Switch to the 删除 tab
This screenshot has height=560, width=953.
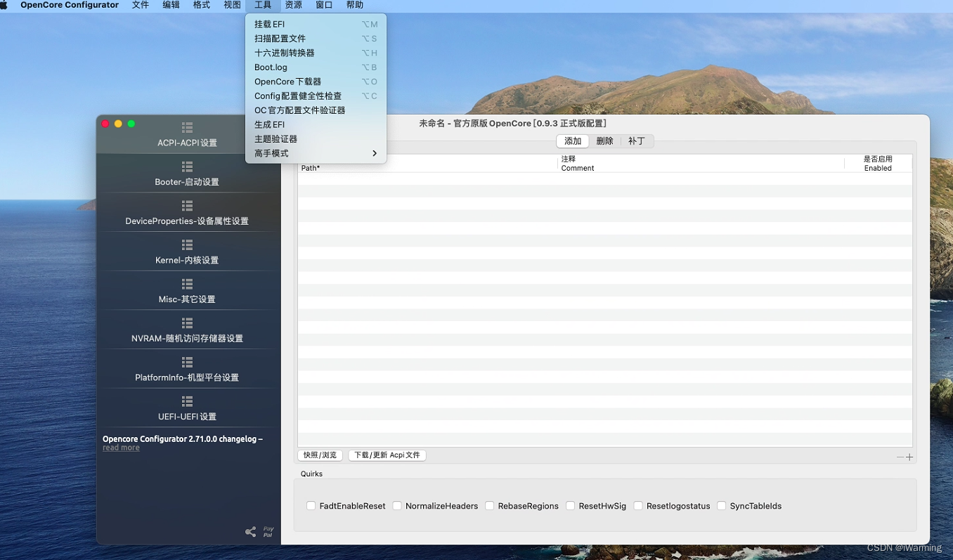604,141
